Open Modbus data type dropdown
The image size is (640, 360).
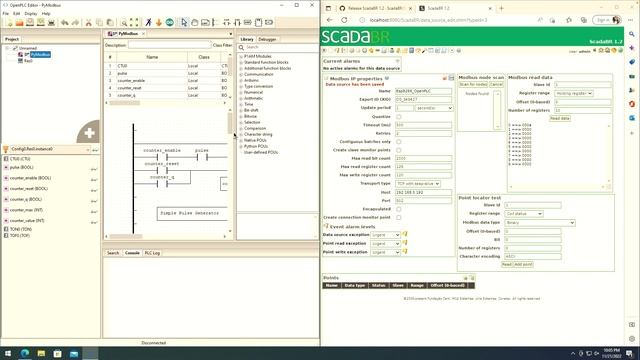click(x=540, y=222)
